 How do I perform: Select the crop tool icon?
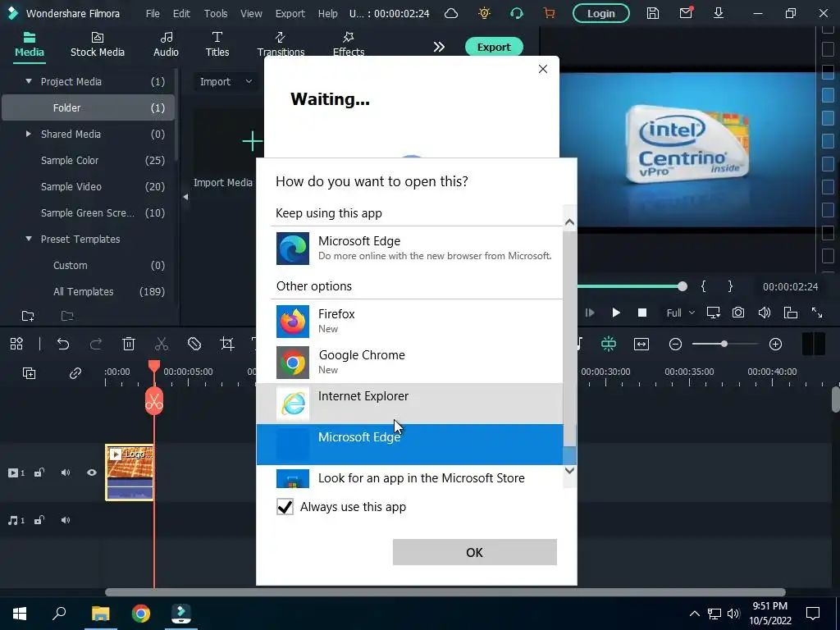coord(227,344)
